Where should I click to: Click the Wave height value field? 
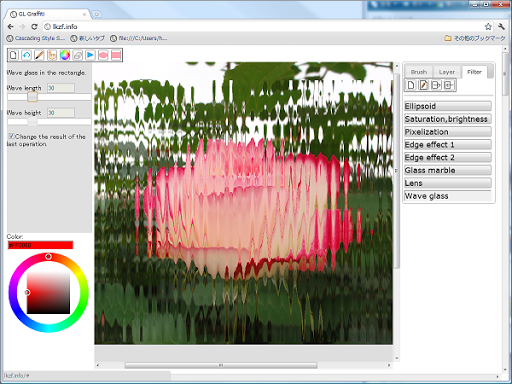tap(61, 113)
